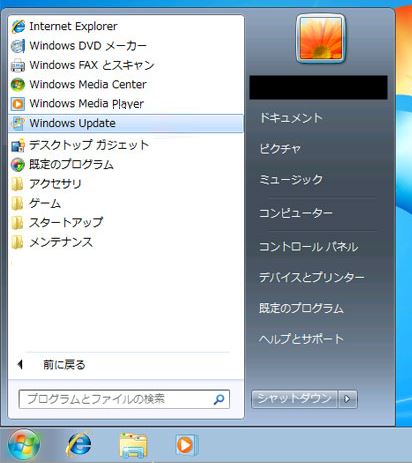Click the Internet Explorer icon in the programs list

[18, 26]
